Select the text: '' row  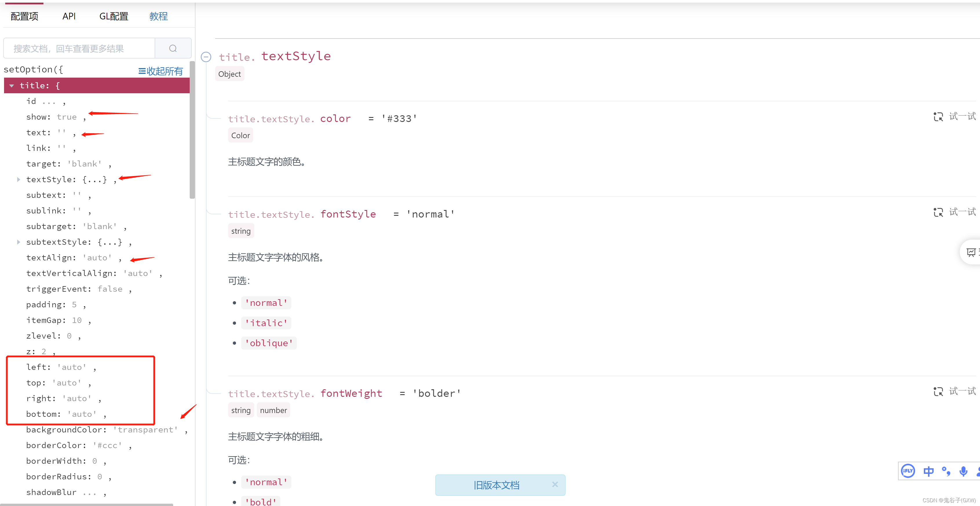click(x=97, y=132)
